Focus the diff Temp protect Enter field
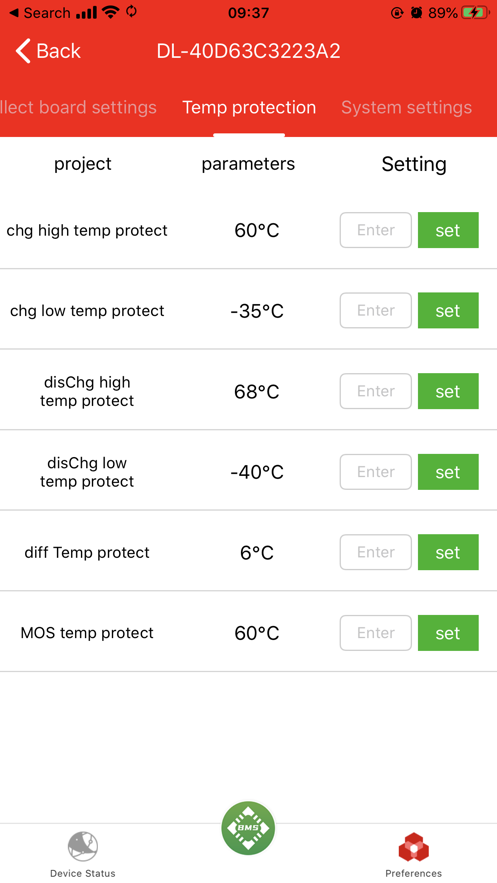The image size is (497, 883). tap(376, 552)
